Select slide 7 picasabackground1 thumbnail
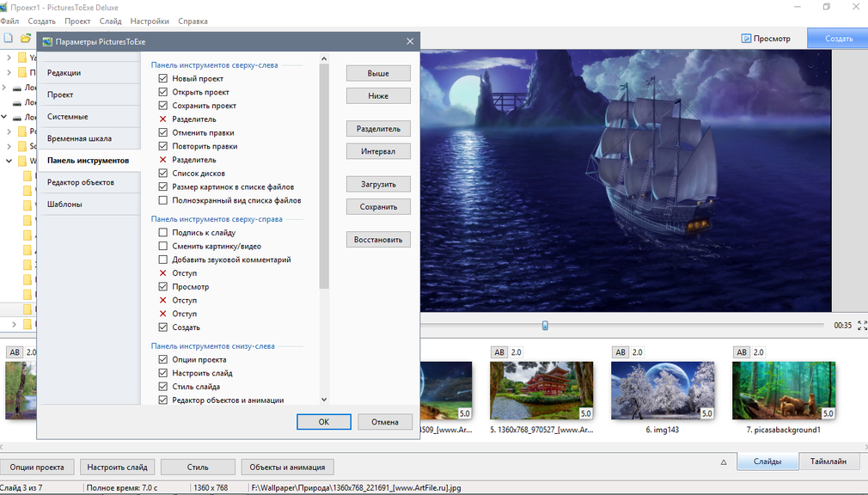This screenshot has width=868, height=495. pos(784,390)
